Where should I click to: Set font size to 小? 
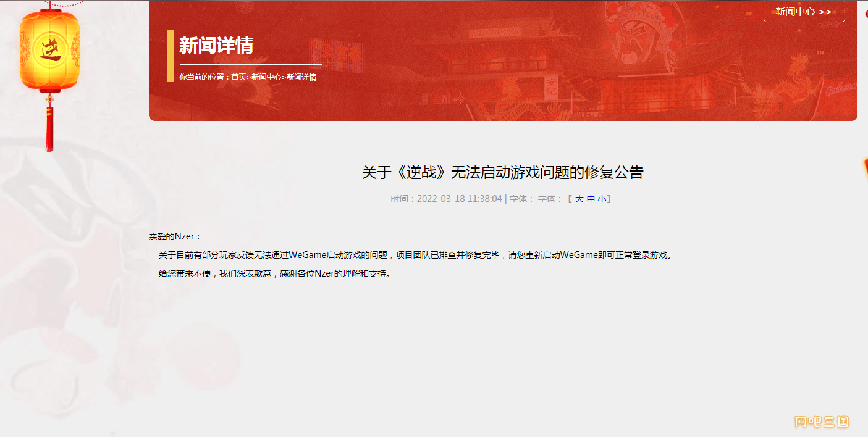click(602, 199)
